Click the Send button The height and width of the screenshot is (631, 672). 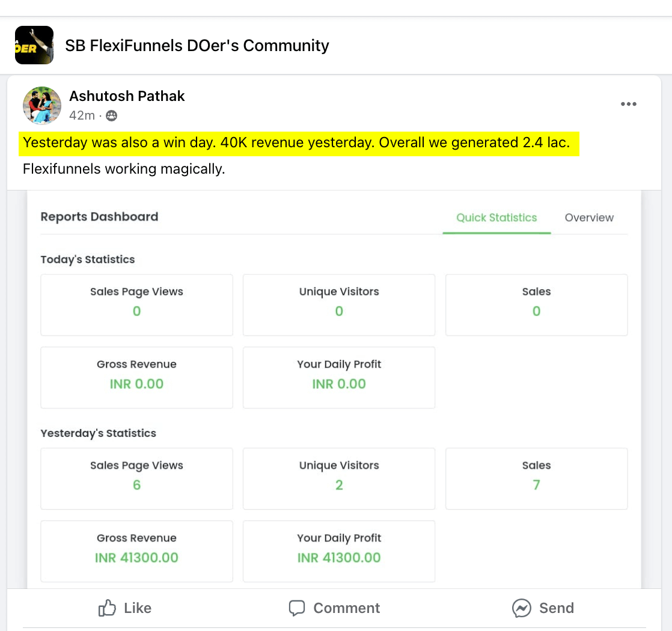coord(543,608)
